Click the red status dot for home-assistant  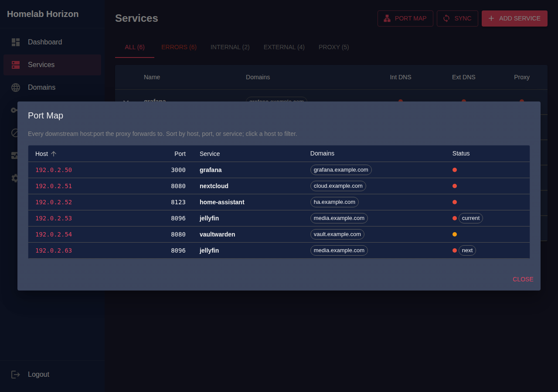click(x=455, y=202)
